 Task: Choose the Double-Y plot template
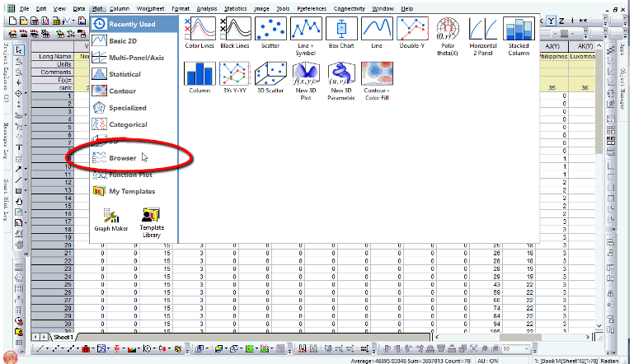tap(412, 33)
